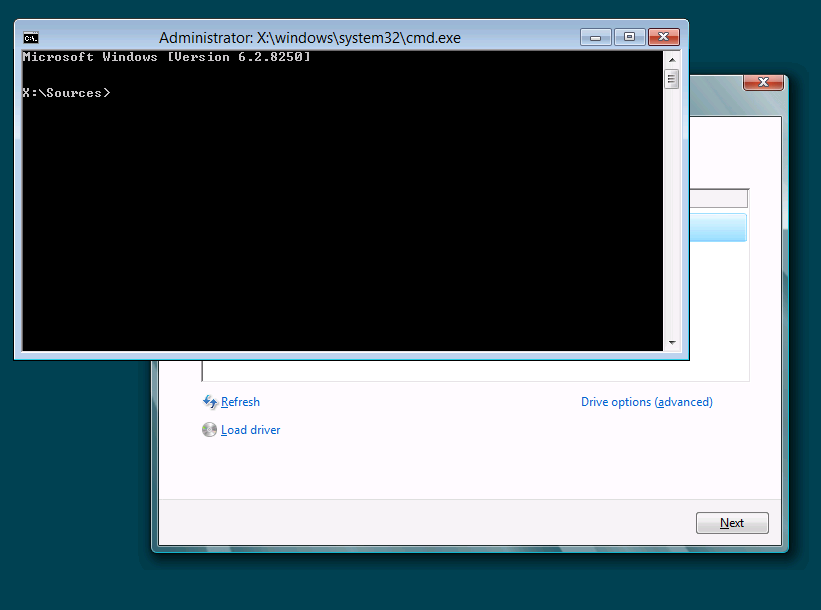This screenshot has height=610, width=821.
Task: Click the Load driver disc icon
Action: click(x=209, y=430)
